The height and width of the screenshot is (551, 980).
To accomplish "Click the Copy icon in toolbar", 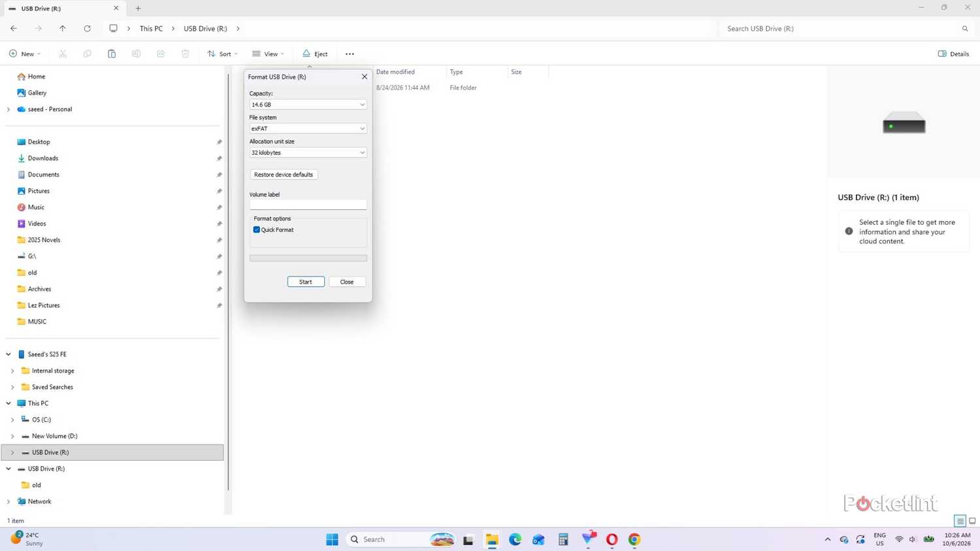I will coord(87,54).
